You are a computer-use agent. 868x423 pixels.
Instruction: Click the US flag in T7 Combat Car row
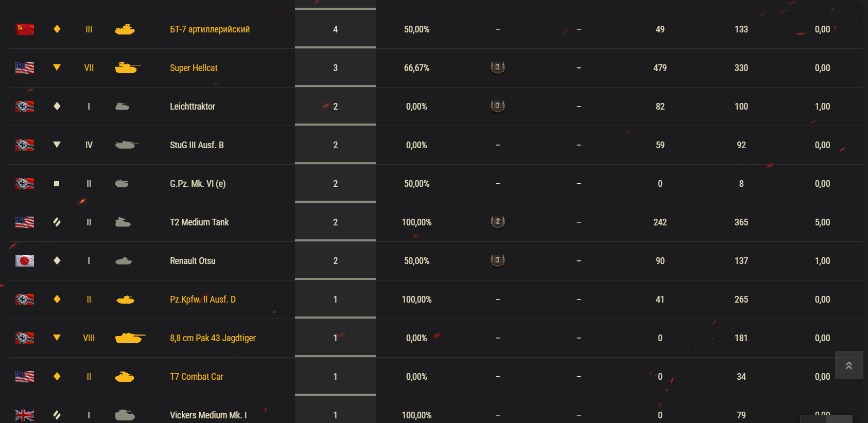[25, 377]
